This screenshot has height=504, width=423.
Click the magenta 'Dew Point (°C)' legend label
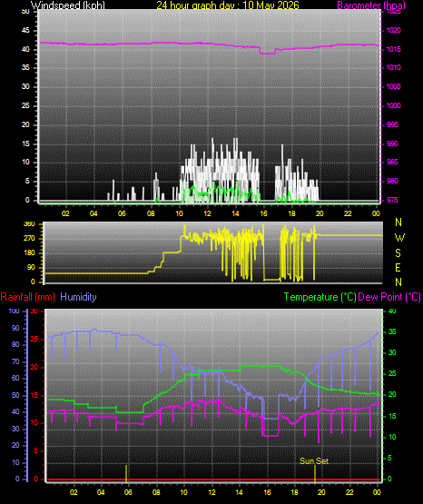coord(389,297)
